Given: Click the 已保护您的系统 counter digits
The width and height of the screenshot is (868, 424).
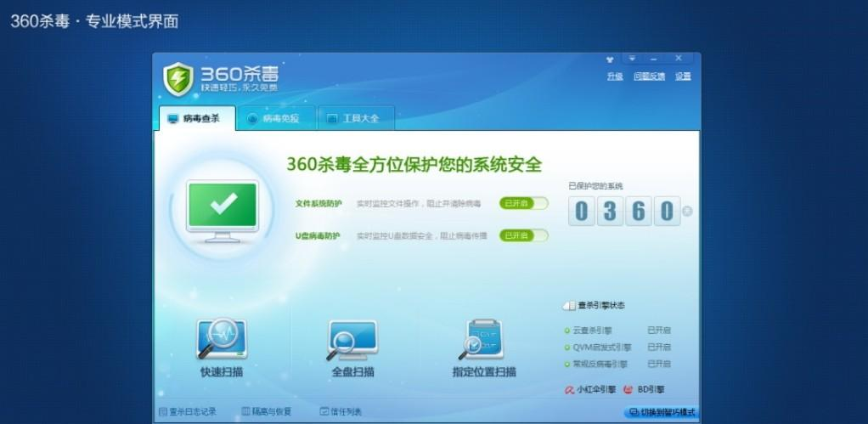Looking at the screenshot, I should (x=624, y=211).
